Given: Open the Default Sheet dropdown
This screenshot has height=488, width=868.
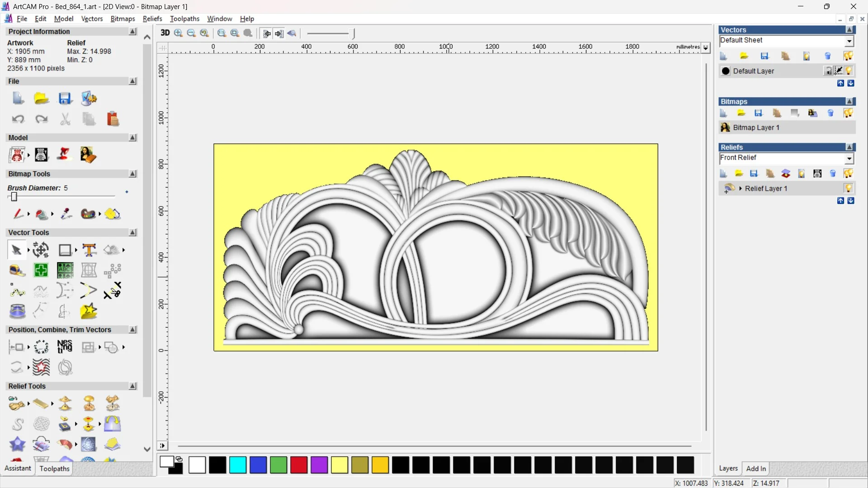Looking at the screenshot, I should tap(849, 41).
